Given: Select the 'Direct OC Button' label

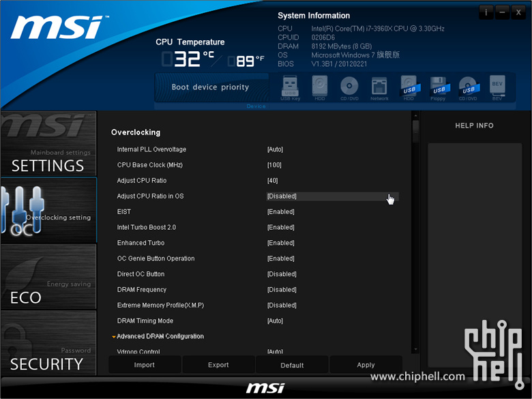Looking at the screenshot, I should point(141,274).
